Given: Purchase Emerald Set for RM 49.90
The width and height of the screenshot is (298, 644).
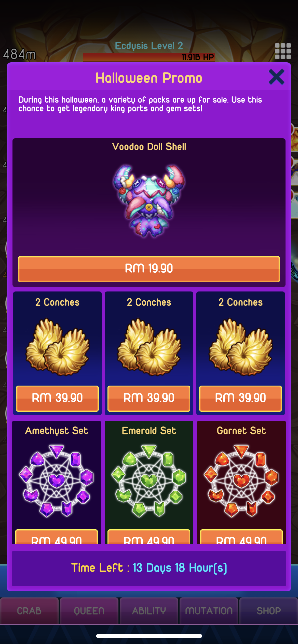Looking at the screenshot, I should click(x=149, y=537).
